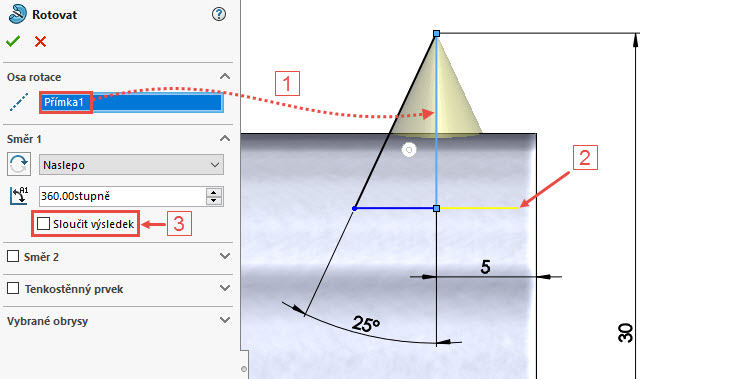The height and width of the screenshot is (379, 750).
Task: Select the Přímka1 axis selection box
Action: (131, 102)
